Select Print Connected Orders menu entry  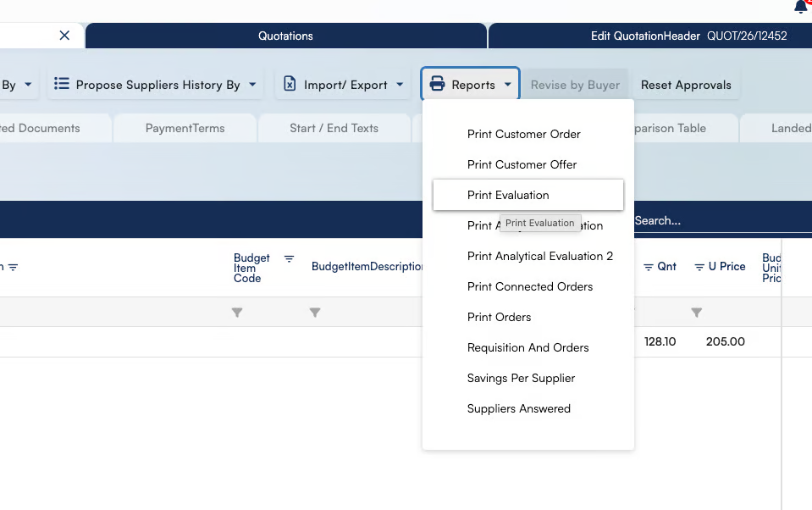530,286
